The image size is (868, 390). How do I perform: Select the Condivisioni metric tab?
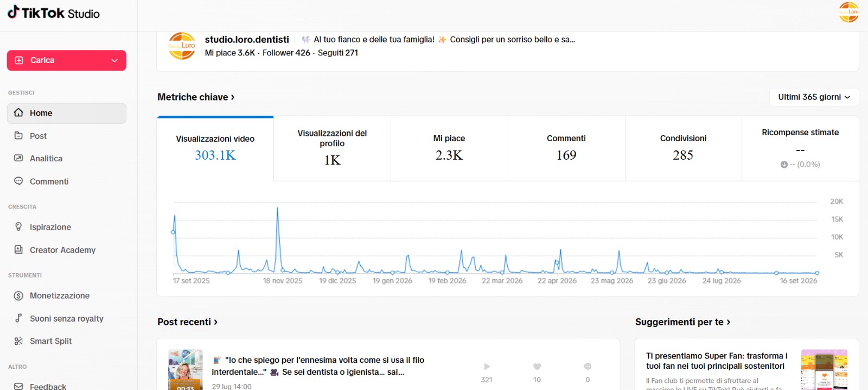683,148
